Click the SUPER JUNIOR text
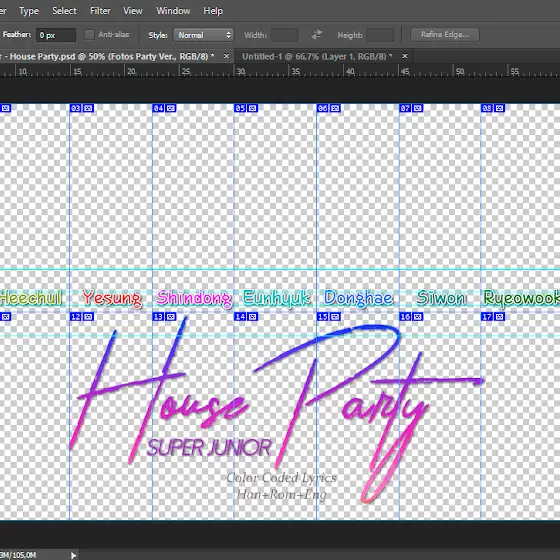The height and width of the screenshot is (560, 560). click(x=209, y=448)
